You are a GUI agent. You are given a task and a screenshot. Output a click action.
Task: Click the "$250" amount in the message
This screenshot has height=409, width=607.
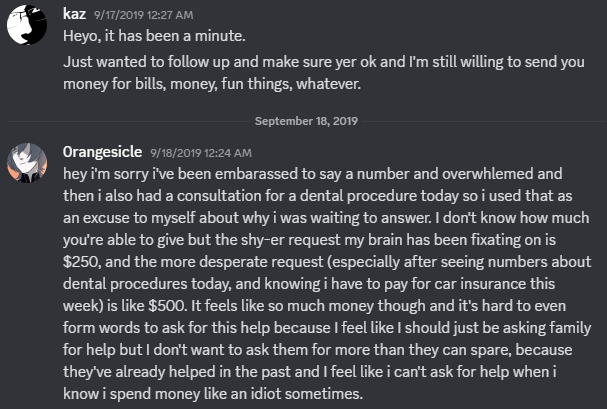81,262
